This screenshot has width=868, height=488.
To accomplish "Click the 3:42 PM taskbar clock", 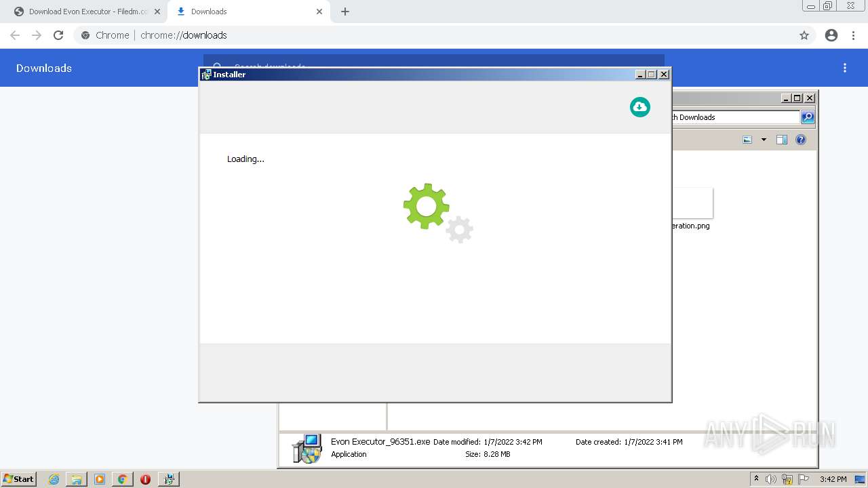I will click(833, 479).
